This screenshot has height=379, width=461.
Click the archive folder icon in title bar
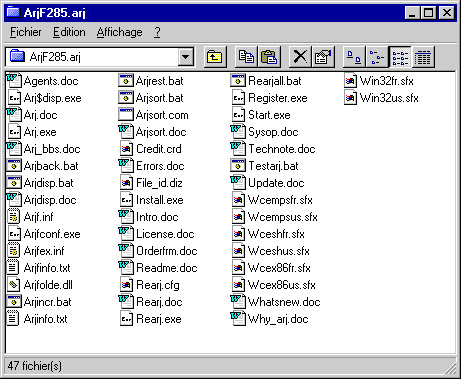pos(14,12)
